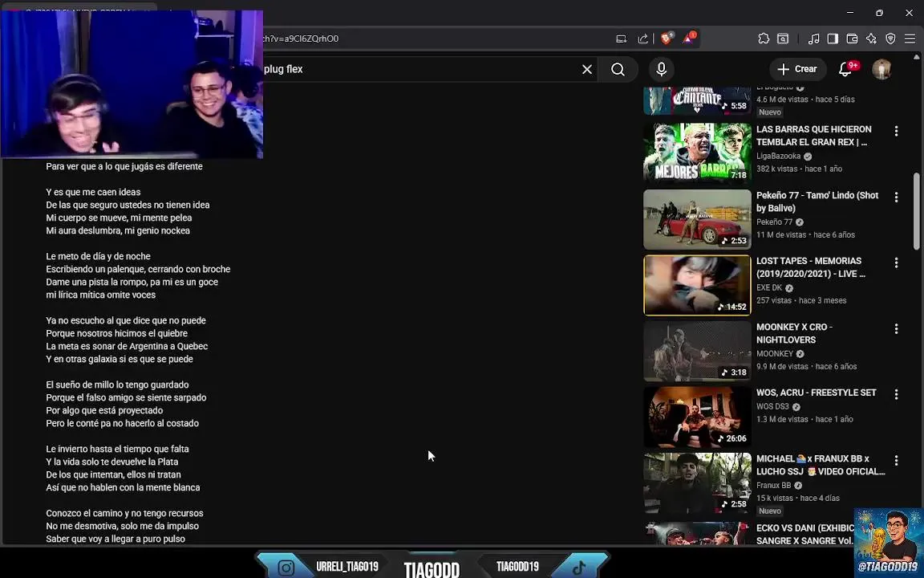The image size is (924, 578).
Task: Clear the YouTube search box with X
Action: click(x=587, y=69)
